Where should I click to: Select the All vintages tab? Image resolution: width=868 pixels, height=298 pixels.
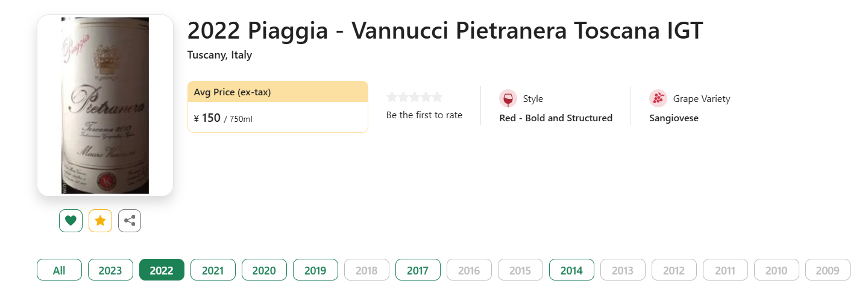59,270
